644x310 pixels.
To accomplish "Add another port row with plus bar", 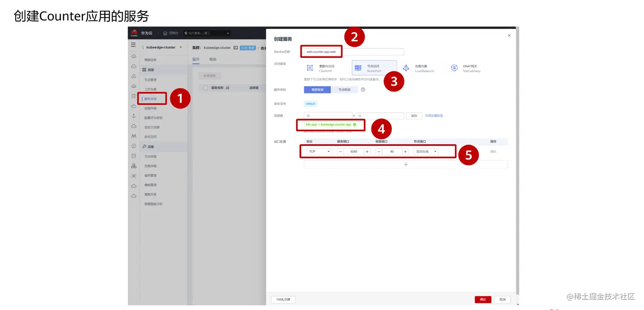I will pyautogui.click(x=405, y=164).
